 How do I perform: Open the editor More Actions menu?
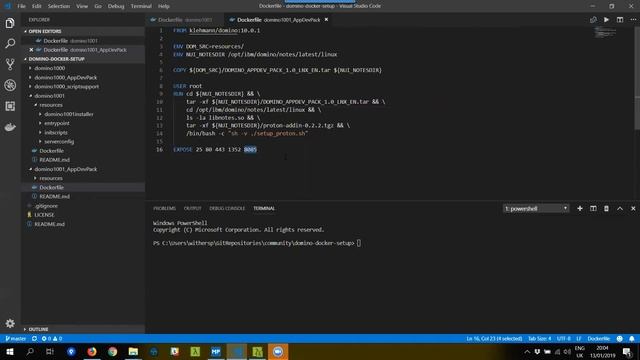coord(633,20)
